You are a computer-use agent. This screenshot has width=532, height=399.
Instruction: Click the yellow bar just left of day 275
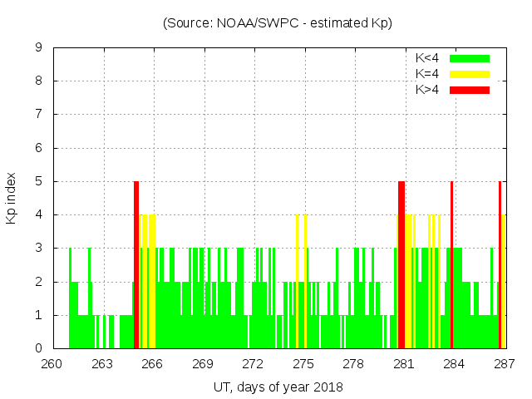(297, 281)
